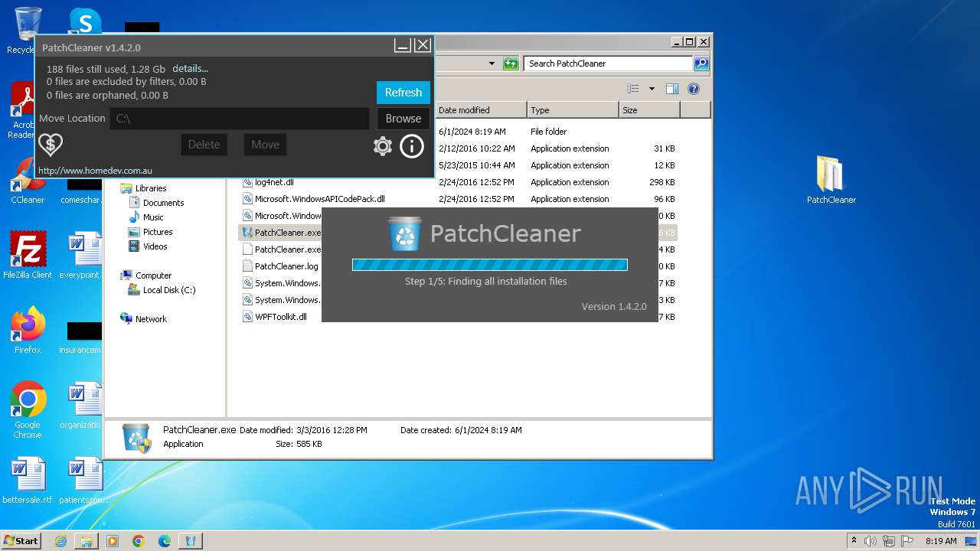Open the homedev.com.au website link
Screen dimensions: 980x551
click(95, 171)
